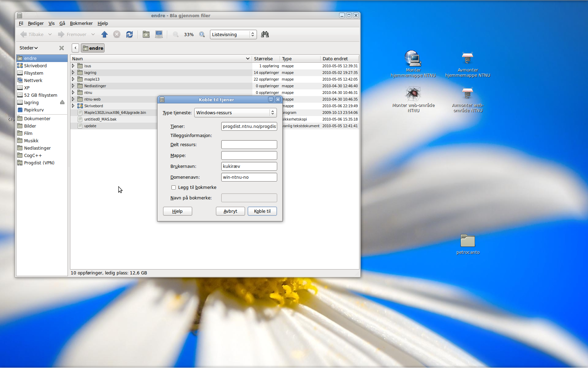Open Monter hjemmemappe NTNU desktop icon

(x=413, y=64)
